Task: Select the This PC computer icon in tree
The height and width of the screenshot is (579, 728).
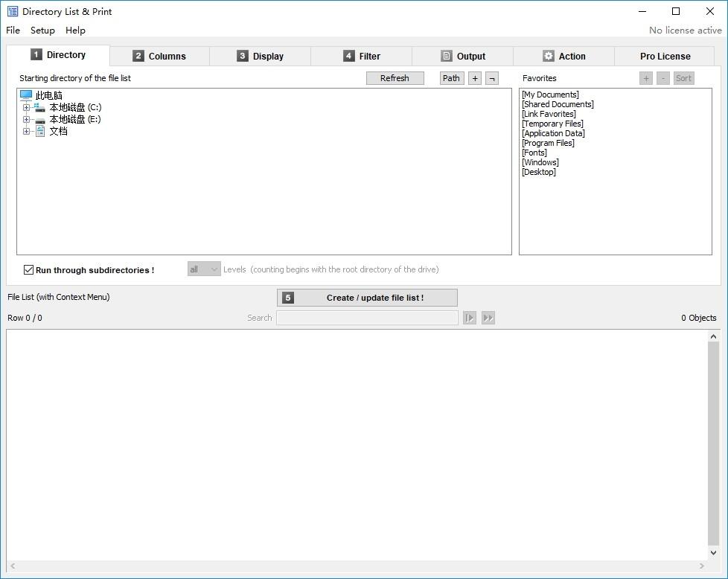Action: click(26, 95)
